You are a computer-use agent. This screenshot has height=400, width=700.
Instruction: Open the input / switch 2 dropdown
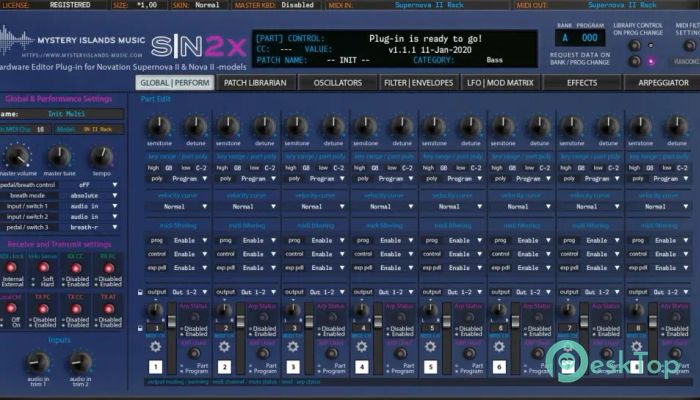[x=91, y=217]
